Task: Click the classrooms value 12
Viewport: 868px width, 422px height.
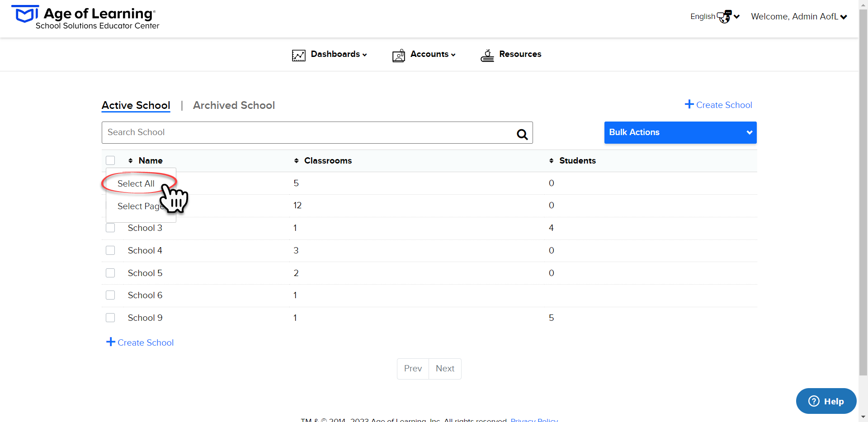Action: (x=297, y=206)
